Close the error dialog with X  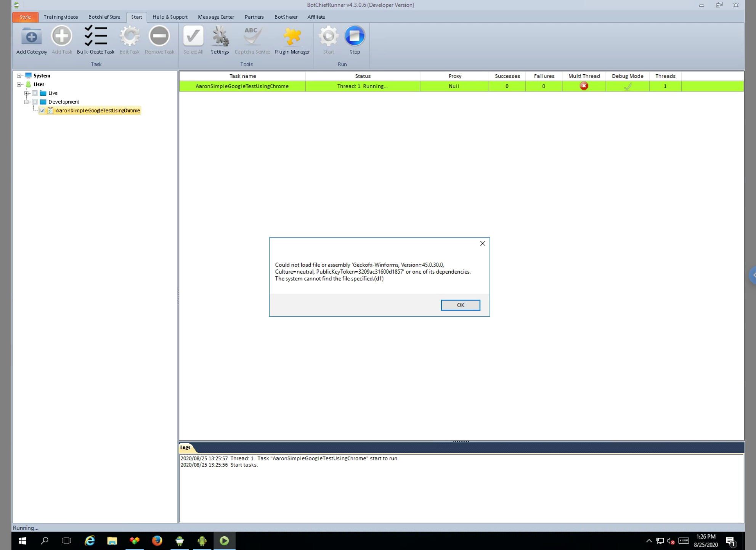482,244
